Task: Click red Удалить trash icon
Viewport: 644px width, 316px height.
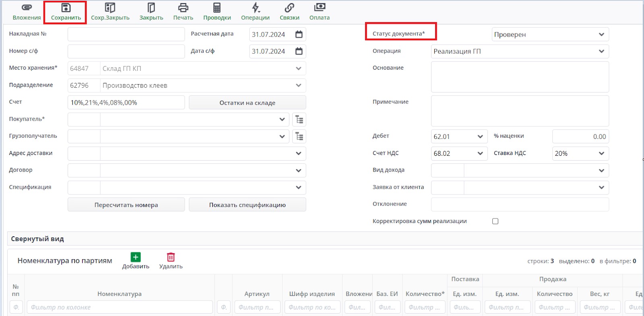Action: [x=171, y=257]
